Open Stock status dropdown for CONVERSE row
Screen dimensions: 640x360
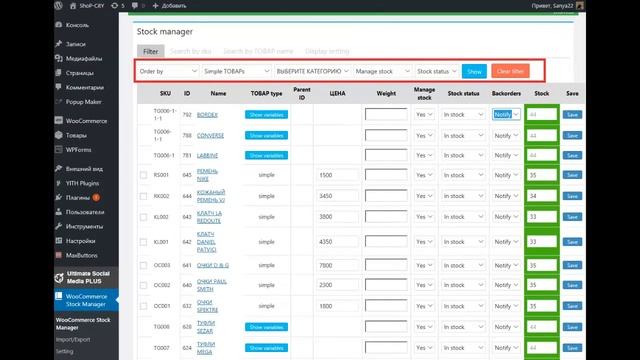pyautogui.click(x=463, y=136)
